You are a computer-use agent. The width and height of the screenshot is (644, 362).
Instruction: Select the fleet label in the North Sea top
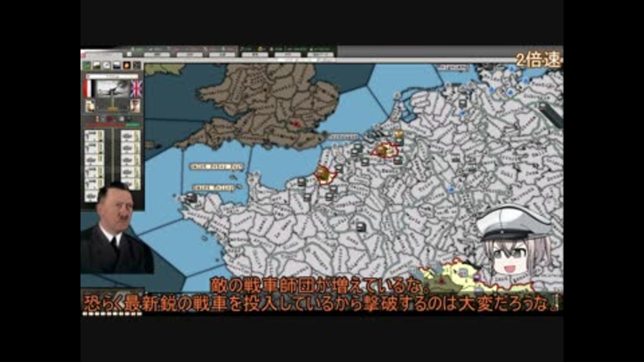[452, 67]
